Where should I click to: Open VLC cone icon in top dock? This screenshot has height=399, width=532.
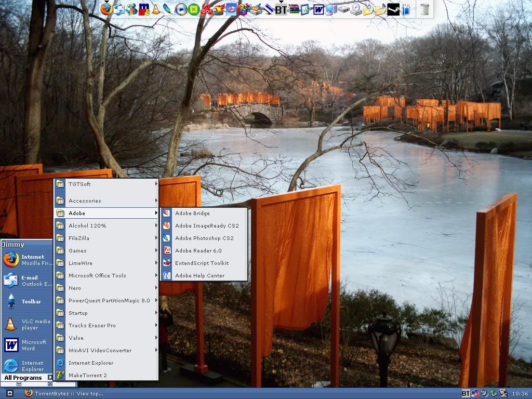[x=156, y=9]
